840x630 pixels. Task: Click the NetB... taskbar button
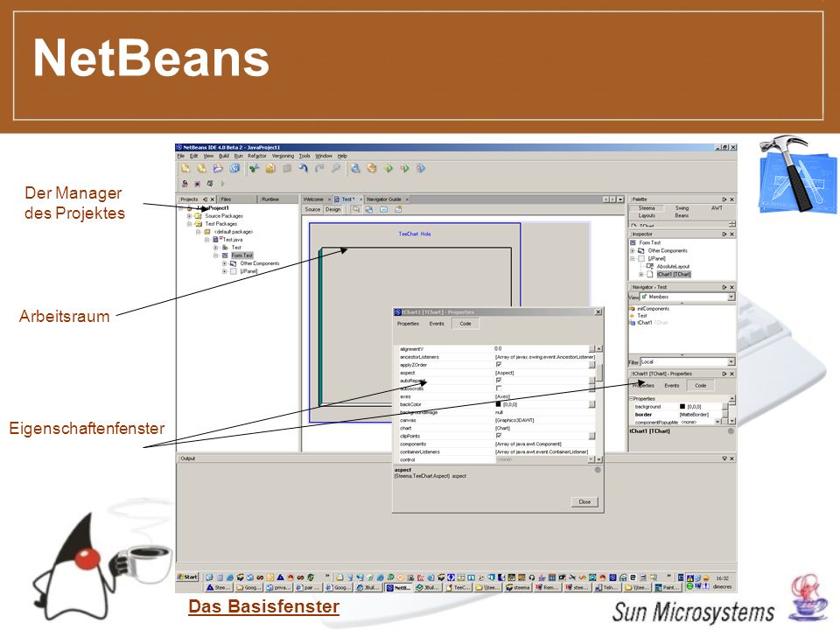pos(400,588)
